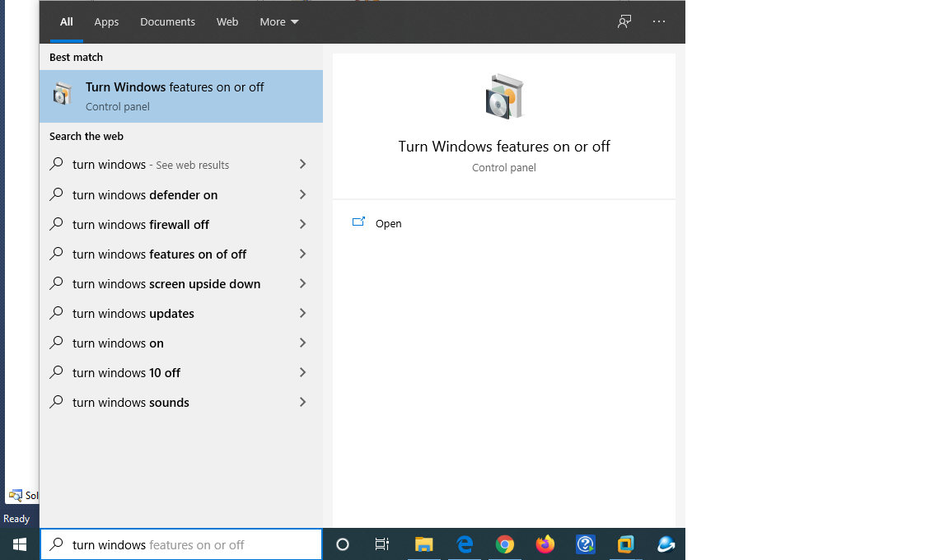The image size is (949, 560).
Task: Expand arrow for turn windows features on of off
Action: point(302,254)
